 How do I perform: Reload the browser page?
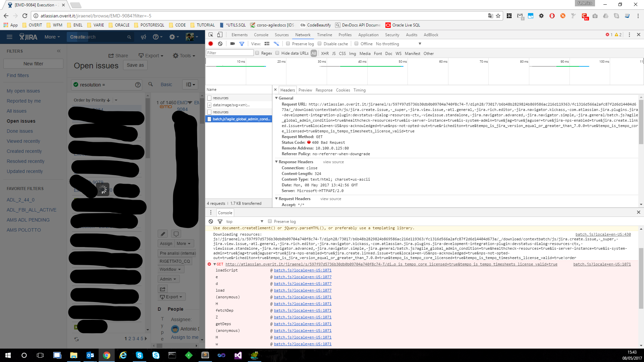(x=24, y=16)
